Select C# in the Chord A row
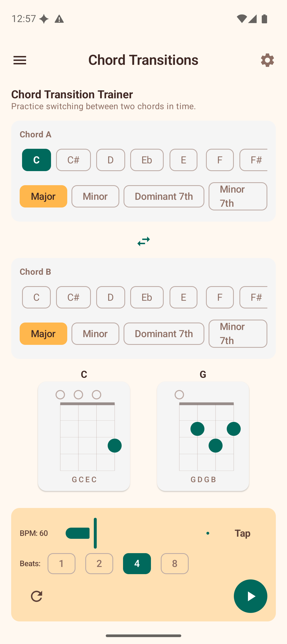Screen dimensions: 287x644 73,160
